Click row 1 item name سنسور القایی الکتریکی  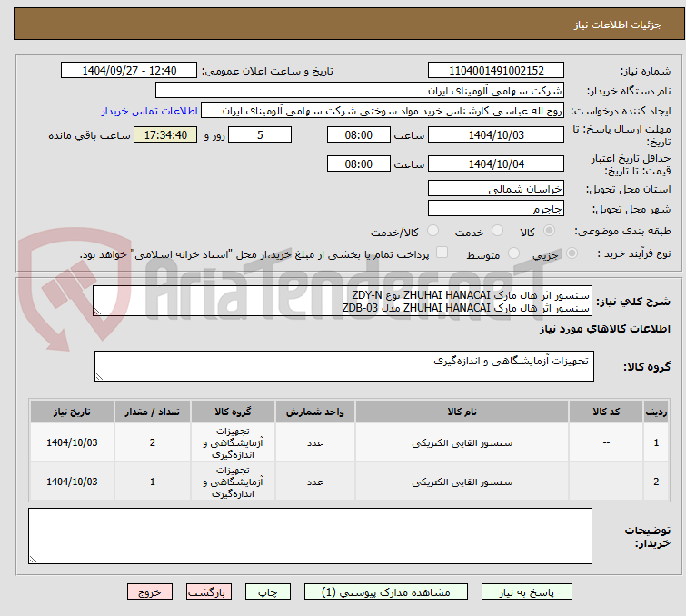[462, 442]
